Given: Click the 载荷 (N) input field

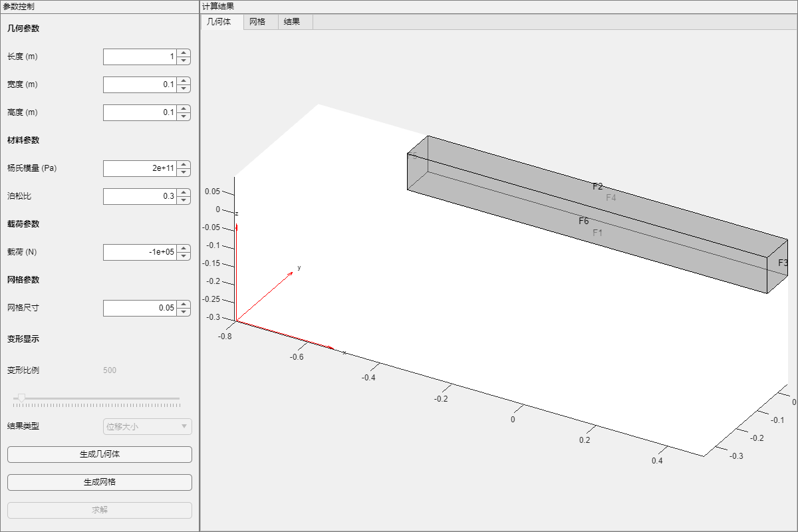Looking at the screenshot, I should [x=140, y=253].
